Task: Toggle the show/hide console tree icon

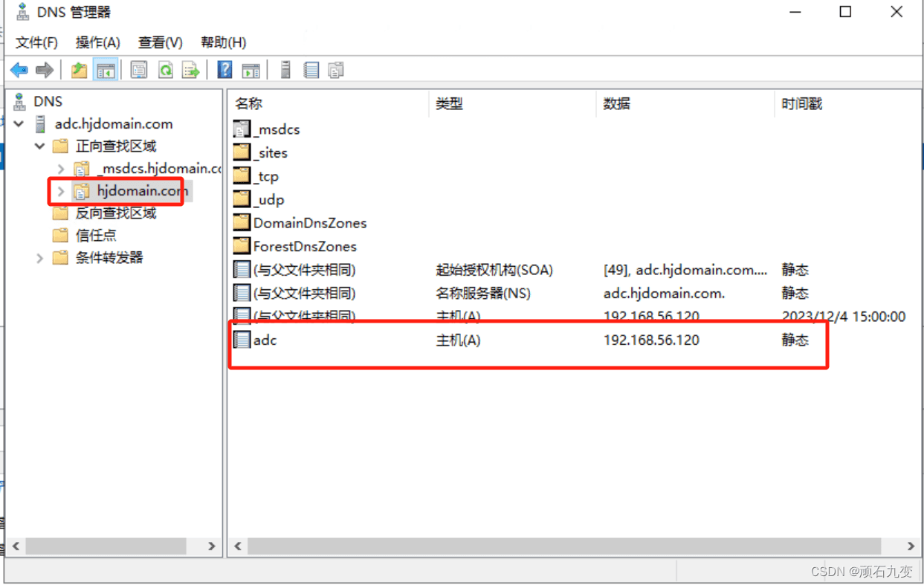Action: click(106, 71)
